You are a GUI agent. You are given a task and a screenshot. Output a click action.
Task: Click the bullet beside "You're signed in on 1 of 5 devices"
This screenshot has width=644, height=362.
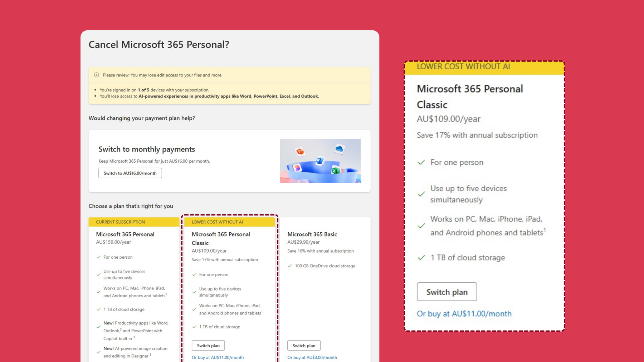click(96, 90)
